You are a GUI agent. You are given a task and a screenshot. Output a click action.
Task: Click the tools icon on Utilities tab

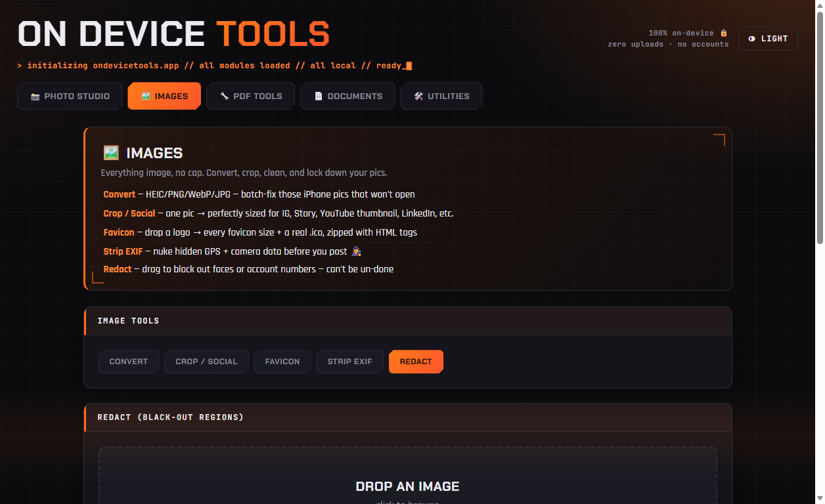click(x=418, y=96)
